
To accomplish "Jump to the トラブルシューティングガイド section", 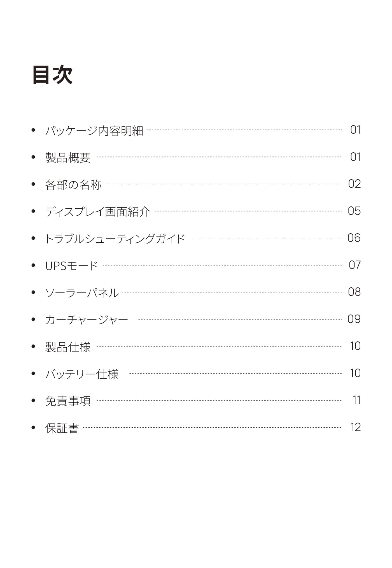I will click(115, 239).
